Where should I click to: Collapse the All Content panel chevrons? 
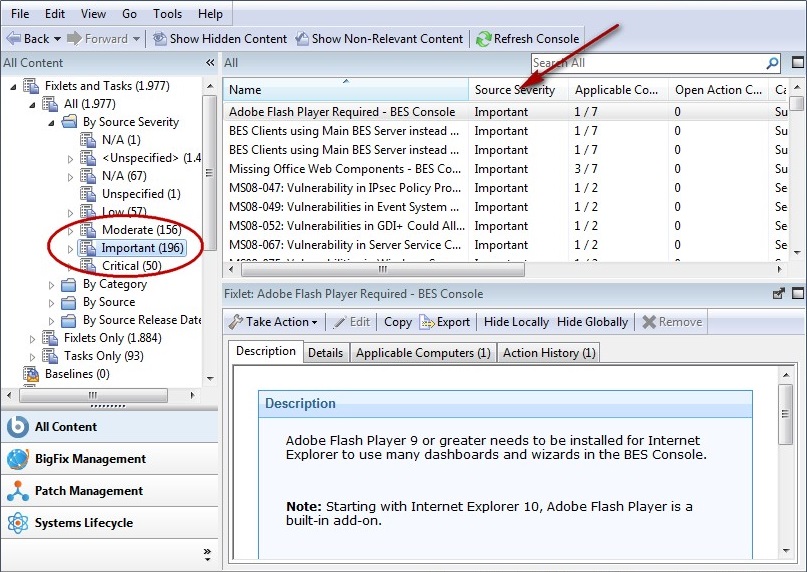[x=210, y=63]
